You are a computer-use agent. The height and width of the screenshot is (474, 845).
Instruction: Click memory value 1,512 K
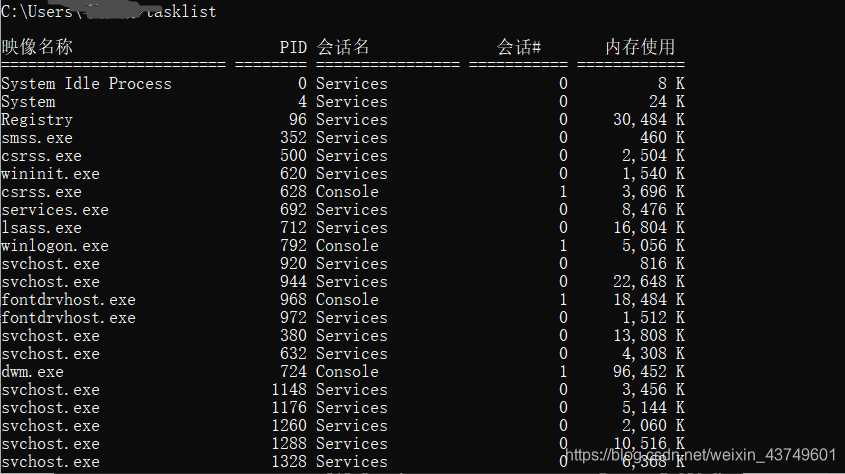(x=653, y=317)
